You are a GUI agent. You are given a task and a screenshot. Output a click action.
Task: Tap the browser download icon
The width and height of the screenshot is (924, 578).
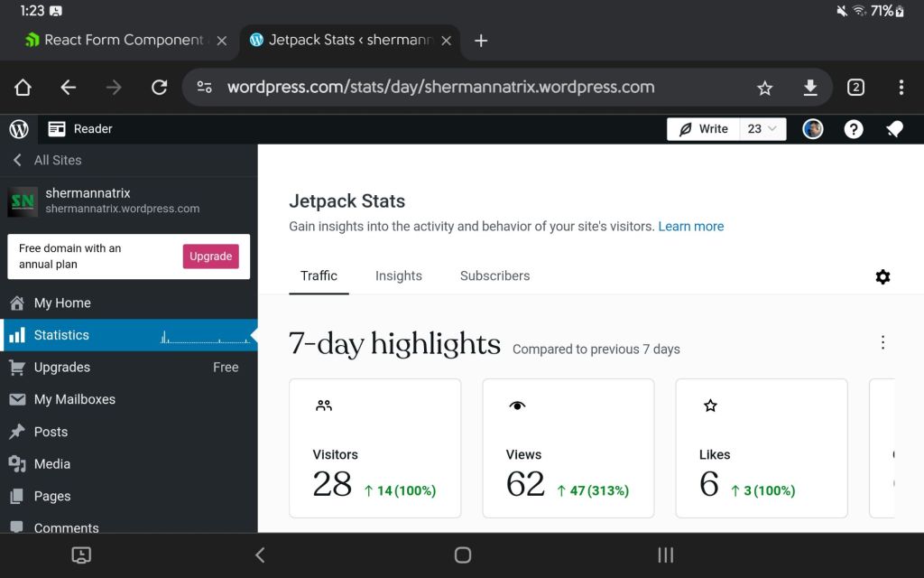tap(810, 88)
